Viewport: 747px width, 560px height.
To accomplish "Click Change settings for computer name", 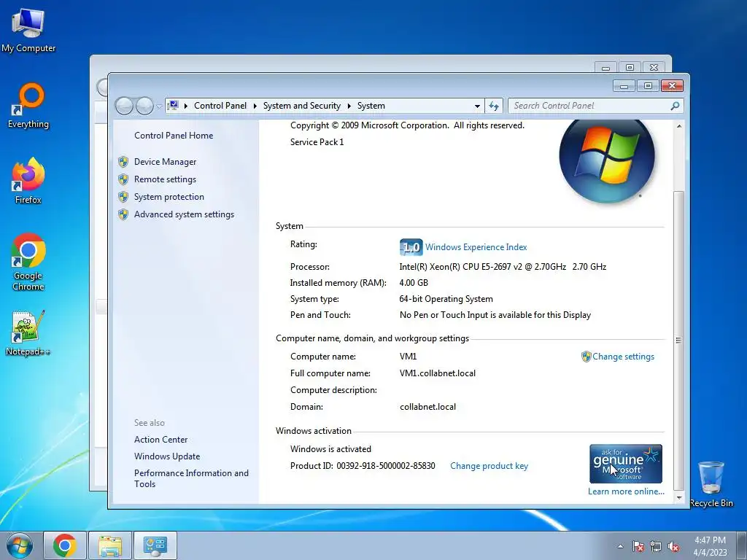I will [623, 356].
